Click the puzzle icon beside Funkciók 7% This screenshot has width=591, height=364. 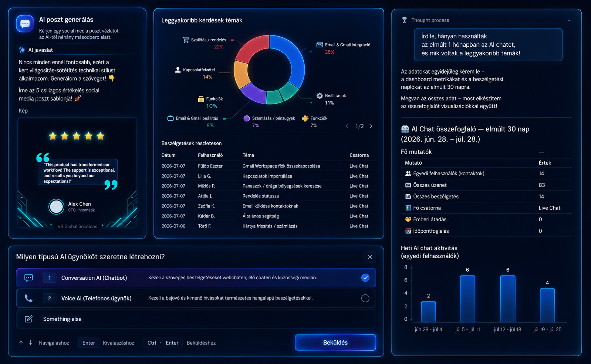pyautogui.click(x=305, y=118)
